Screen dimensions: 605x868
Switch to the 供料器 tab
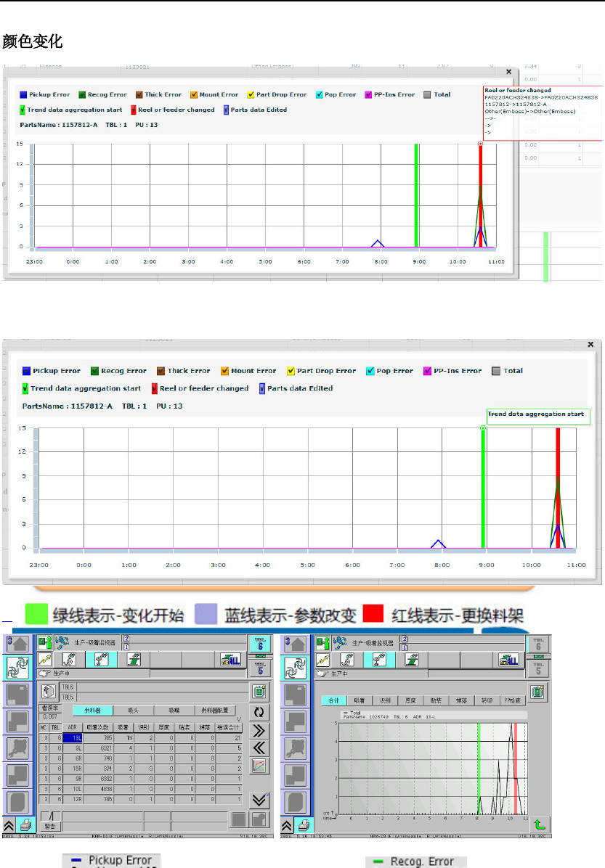tap(92, 711)
